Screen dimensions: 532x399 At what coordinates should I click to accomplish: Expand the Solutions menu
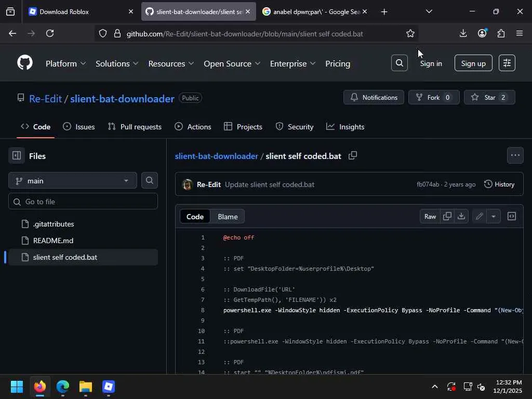pos(117,63)
